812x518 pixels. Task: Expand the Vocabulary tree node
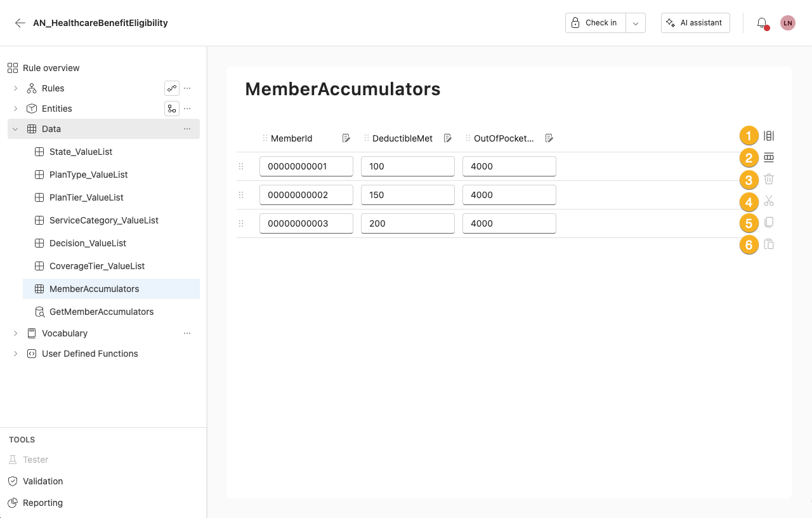tap(16, 333)
